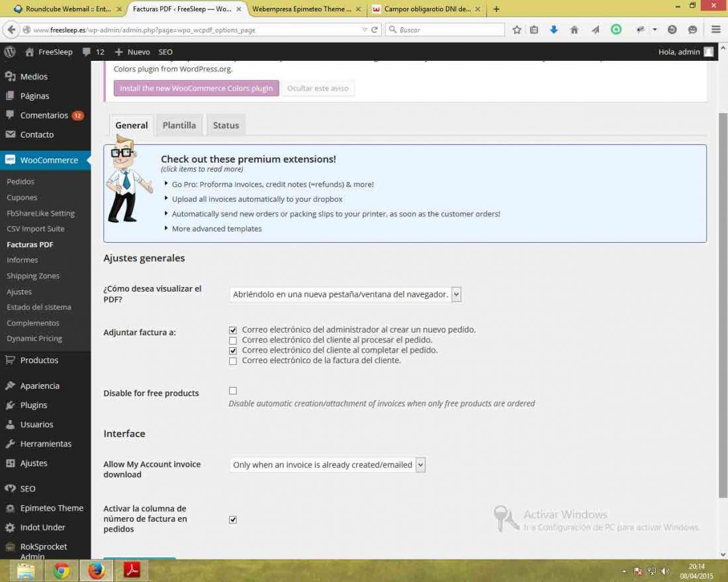Open Informes submenu link
The image size is (728, 582).
(x=23, y=260)
